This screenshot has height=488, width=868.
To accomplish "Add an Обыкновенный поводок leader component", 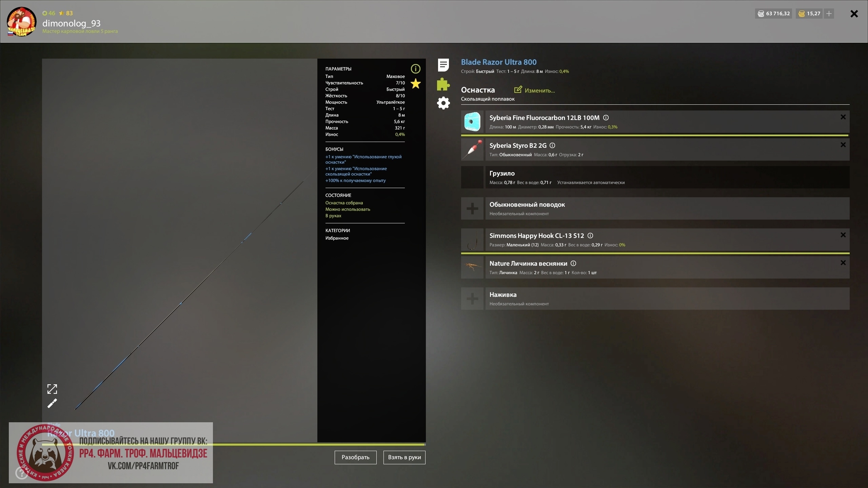I will click(472, 208).
